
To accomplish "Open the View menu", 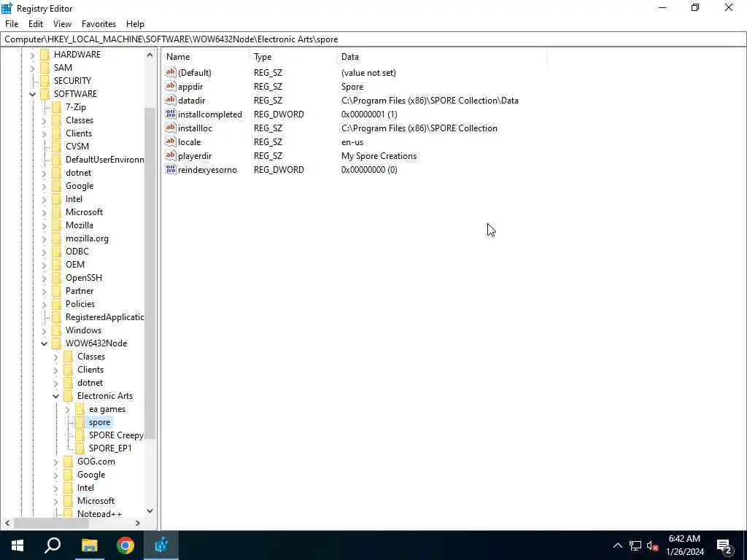I will click(62, 24).
